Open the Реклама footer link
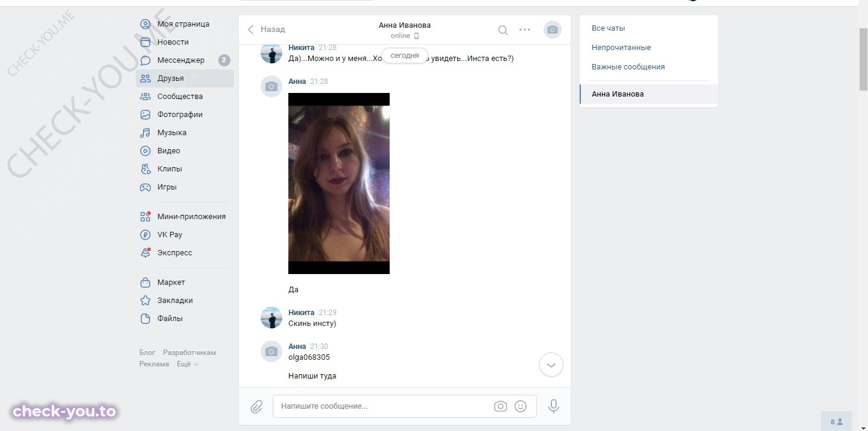The width and height of the screenshot is (868, 431). pos(154,364)
